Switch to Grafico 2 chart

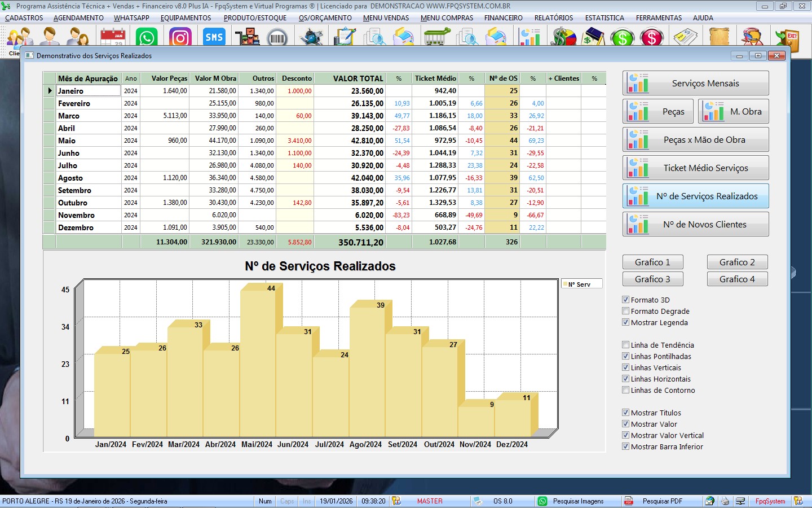coord(737,262)
